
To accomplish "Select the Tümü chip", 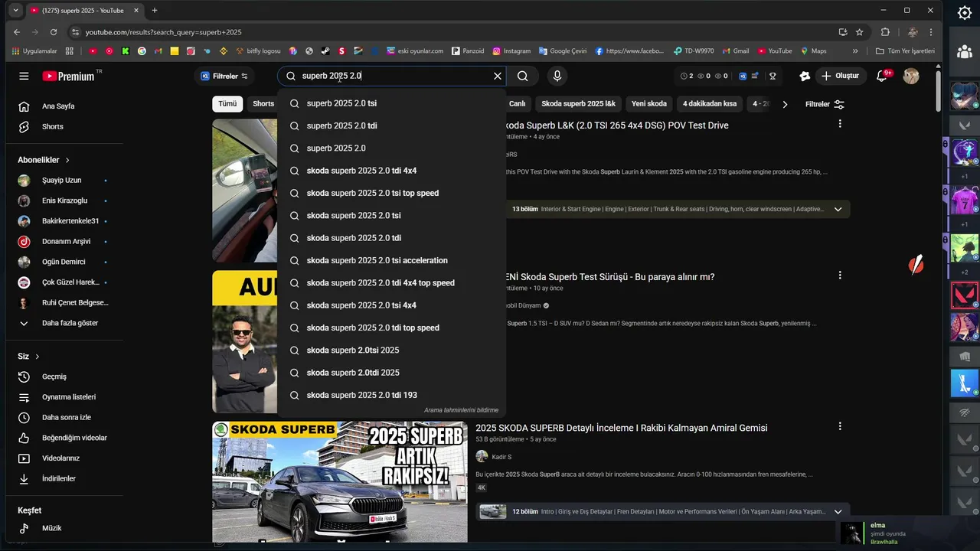I will (227, 103).
